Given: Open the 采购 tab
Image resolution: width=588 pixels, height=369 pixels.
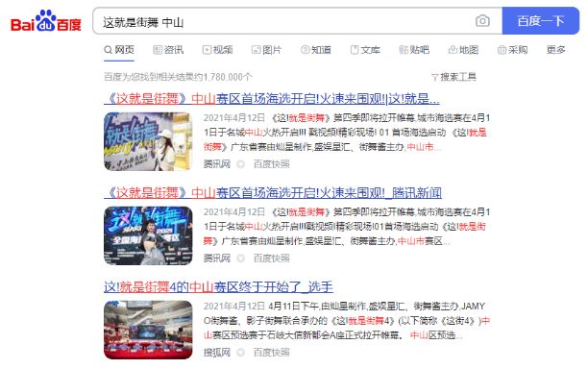Looking at the screenshot, I should click(513, 50).
